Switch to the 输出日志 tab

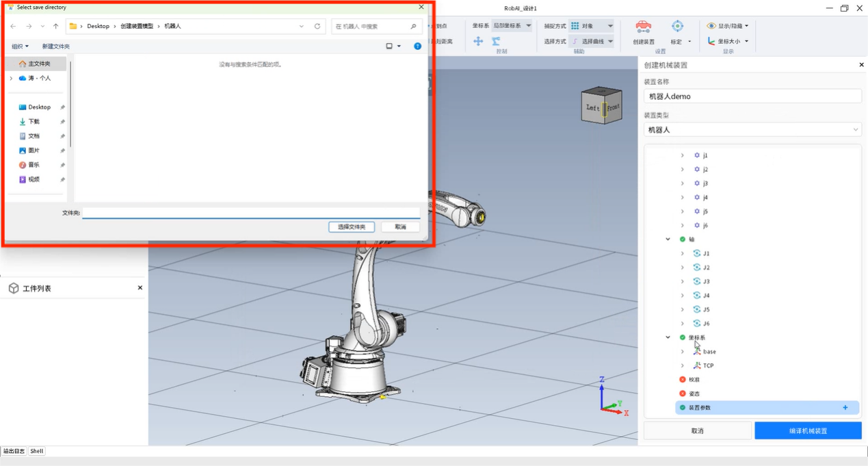coord(14,451)
